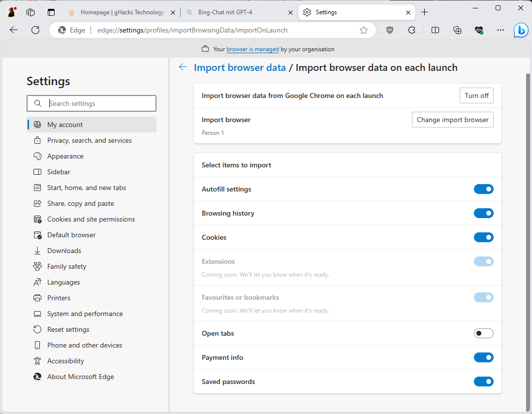Open Sidebar settings section
The width and height of the screenshot is (532, 414).
click(x=92, y=172)
